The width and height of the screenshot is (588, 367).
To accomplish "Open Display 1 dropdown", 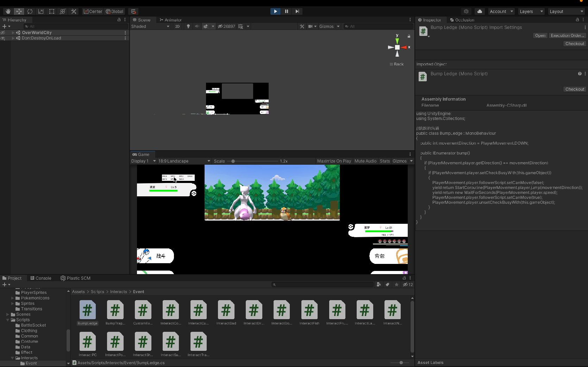I will coord(143,161).
